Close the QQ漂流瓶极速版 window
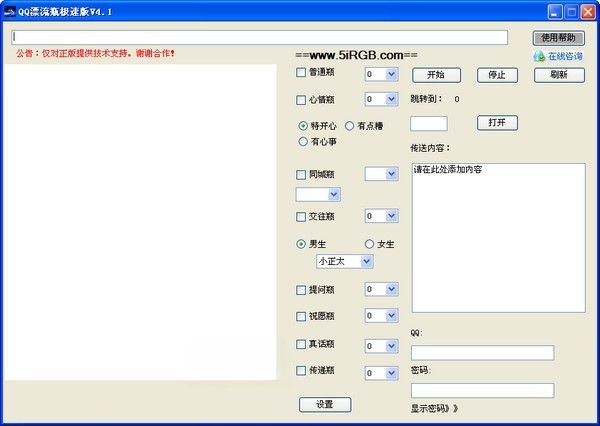The height and width of the screenshot is (426, 600). pos(588,12)
